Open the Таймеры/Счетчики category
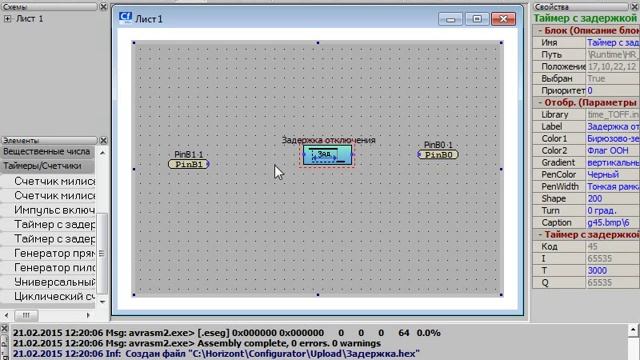This screenshot has height=360, width=640. 47,166
